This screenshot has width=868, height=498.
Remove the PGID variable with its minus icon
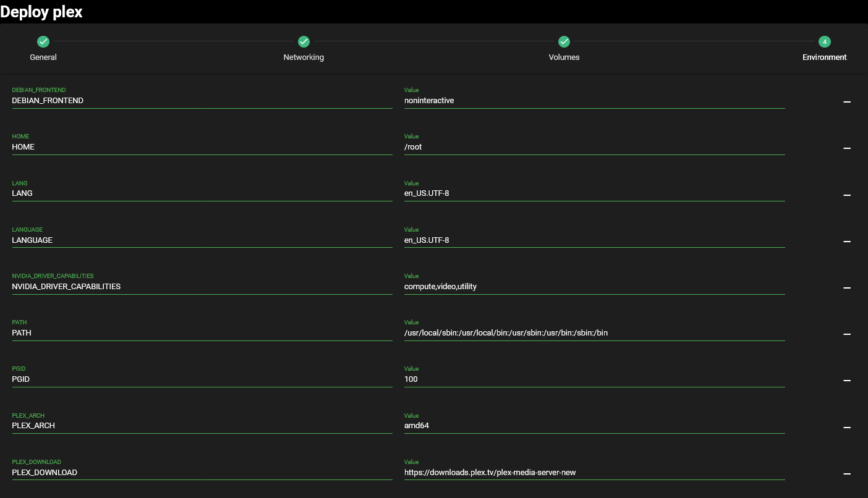pos(847,381)
